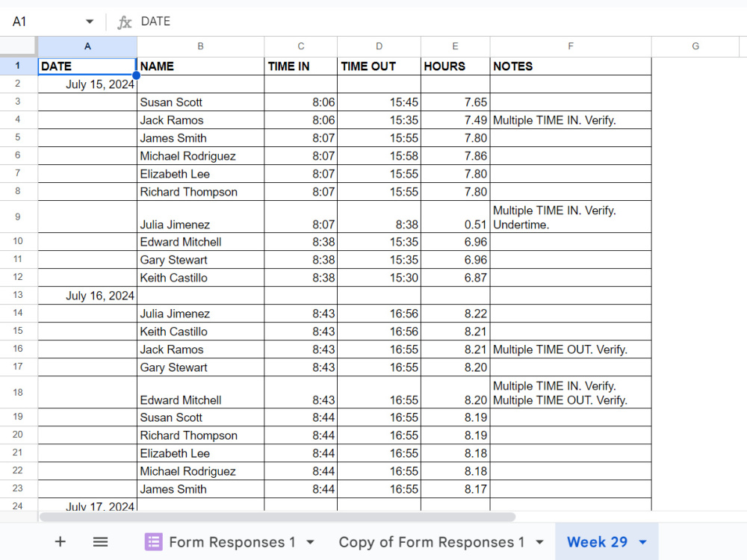Select column E header
This screenshot has width=747, height=560.
(x=455, y=46)
